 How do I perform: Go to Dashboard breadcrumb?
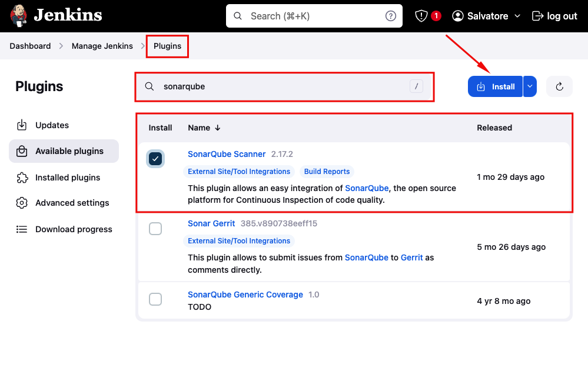30,46
